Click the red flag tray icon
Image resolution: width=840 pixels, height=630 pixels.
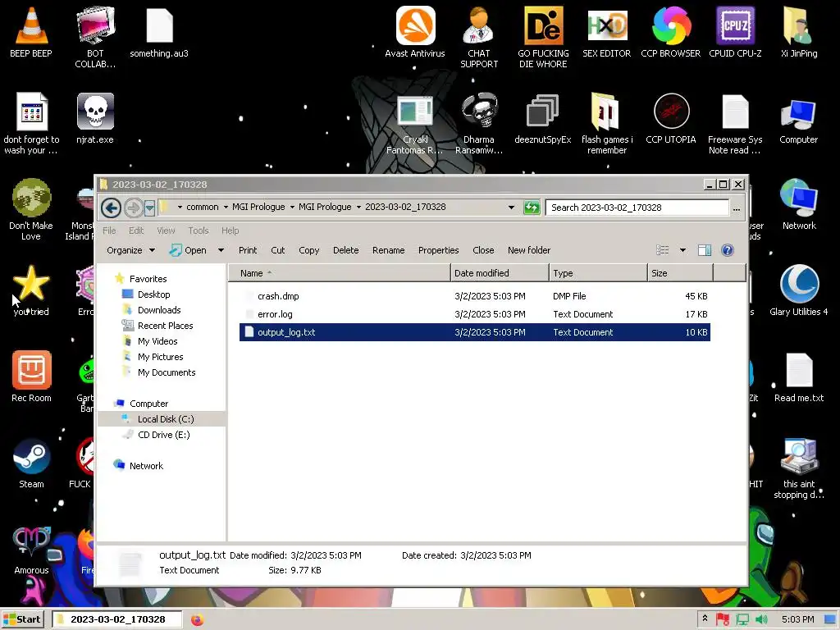[x=723, y=619]
